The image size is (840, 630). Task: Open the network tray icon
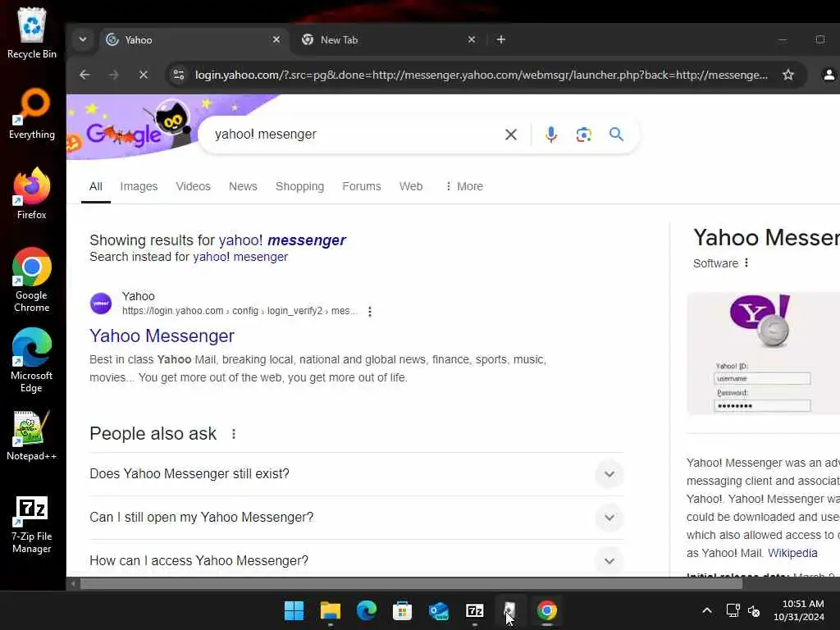click(x=733, y=610)
